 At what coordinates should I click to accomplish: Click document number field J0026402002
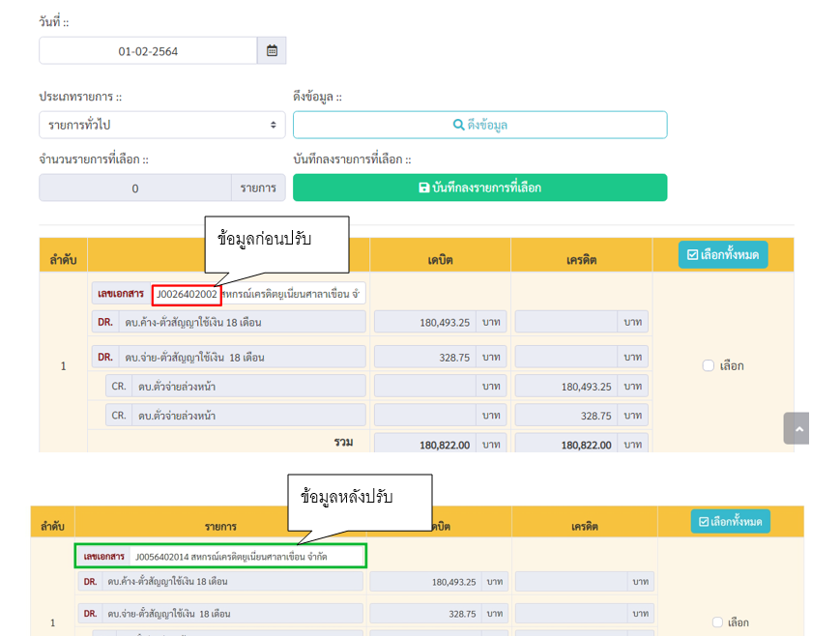[187, 294]
